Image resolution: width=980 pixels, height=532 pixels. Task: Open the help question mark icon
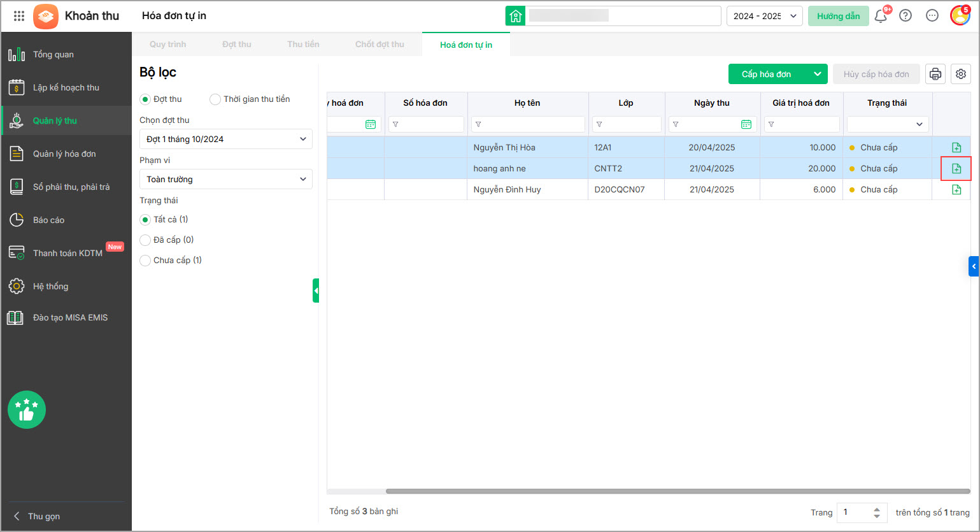[x=905, y=16]
